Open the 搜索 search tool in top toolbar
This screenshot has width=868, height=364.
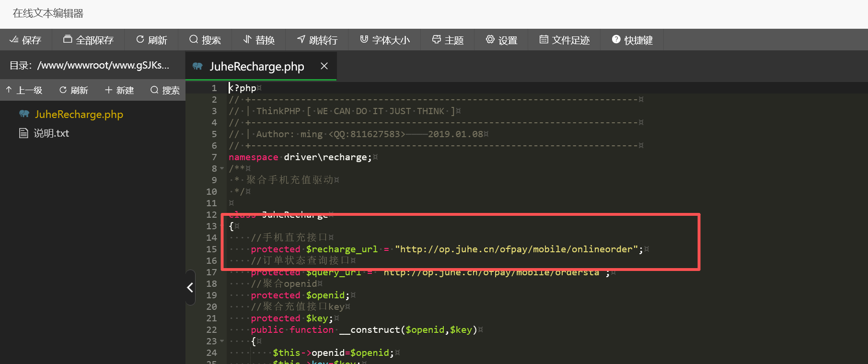205,40
